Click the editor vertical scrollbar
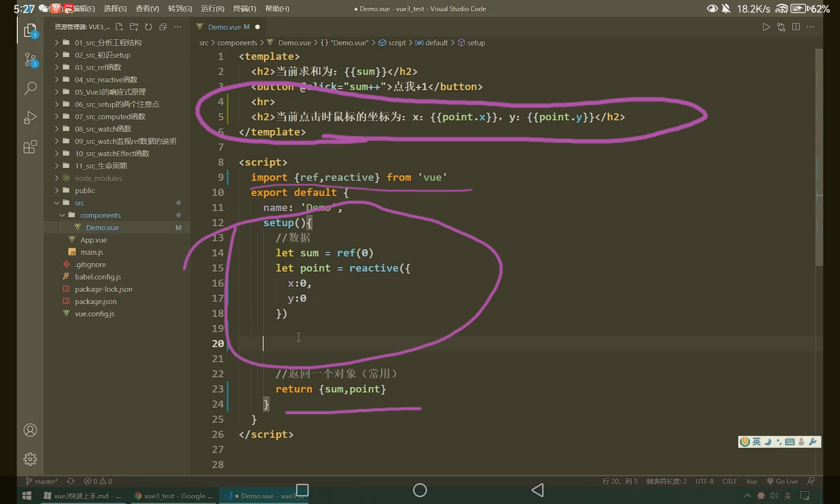 point(819,157)
